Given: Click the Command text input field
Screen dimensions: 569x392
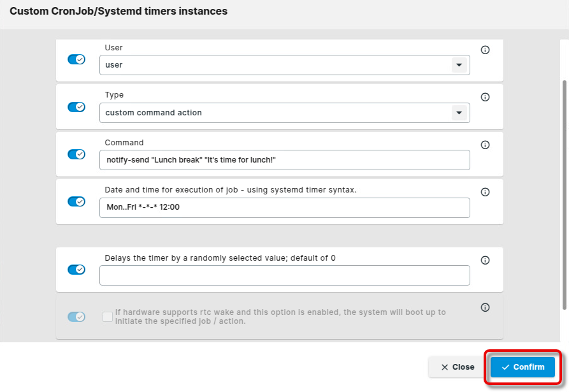Looking at the screenshot, I should pos(284,160).
